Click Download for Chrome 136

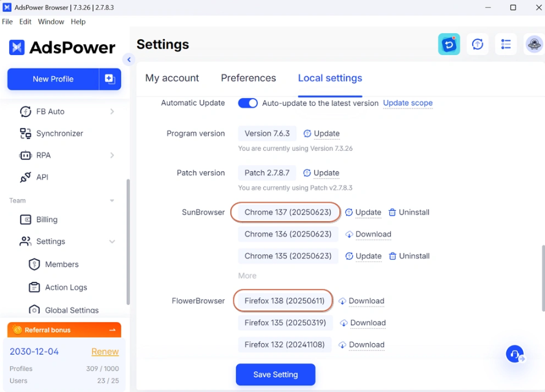(374, 234)
